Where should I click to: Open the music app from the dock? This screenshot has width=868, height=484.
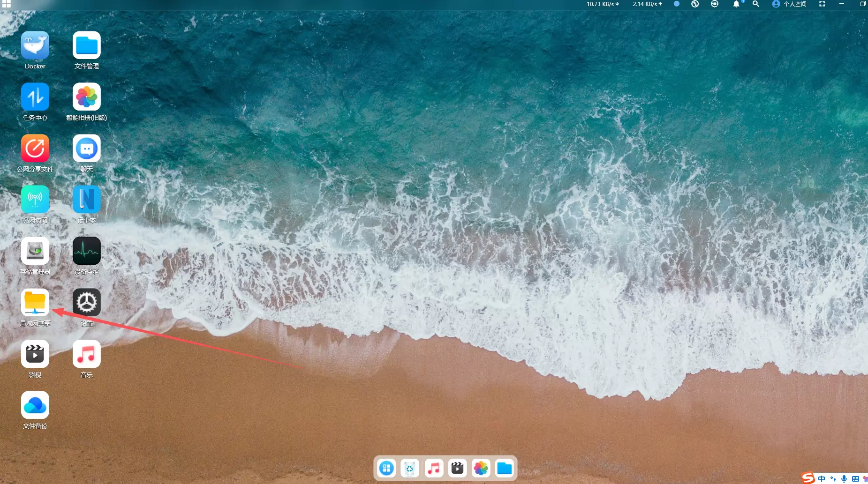tap(434, 468)
